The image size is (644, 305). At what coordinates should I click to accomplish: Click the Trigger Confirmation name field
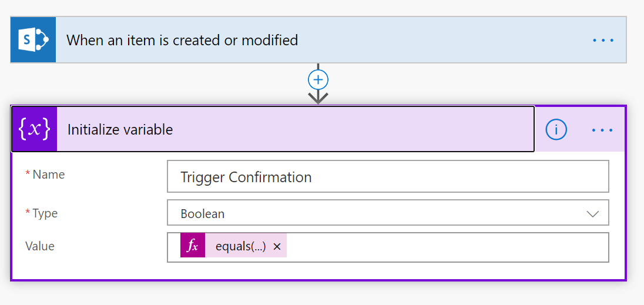tap(388, 177)
